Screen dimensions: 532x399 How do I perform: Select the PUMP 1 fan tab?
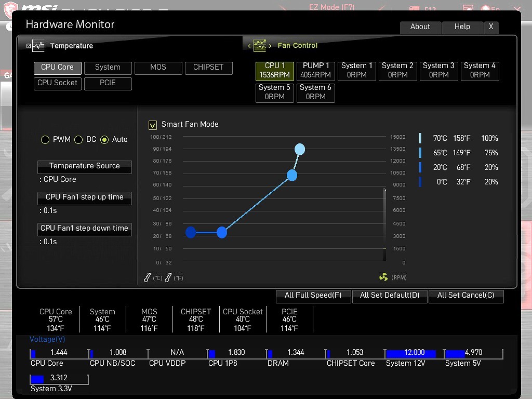tap(316, 71)
